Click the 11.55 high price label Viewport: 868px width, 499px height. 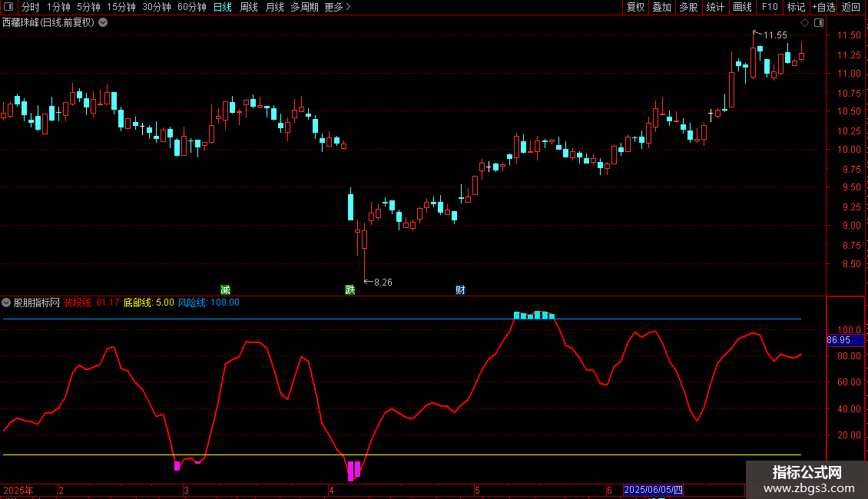pyautogui.click(x=775, y=35)
